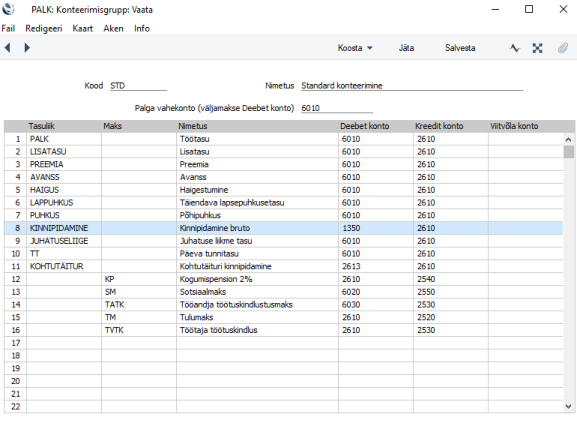This screenshot has height=426, width=577.
Task: Click the vertical scrollbar thumb
Action: pyautogui.click(x=569, y=152)
